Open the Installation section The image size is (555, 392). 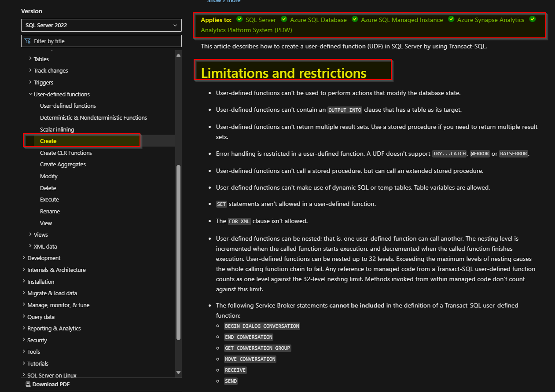(x=41, y=282)
